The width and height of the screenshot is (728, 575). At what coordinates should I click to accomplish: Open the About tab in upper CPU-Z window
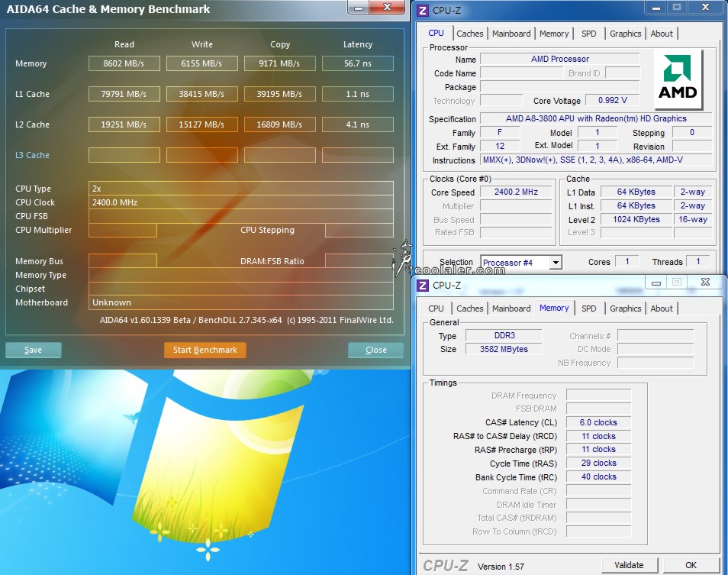coord(662,34)
